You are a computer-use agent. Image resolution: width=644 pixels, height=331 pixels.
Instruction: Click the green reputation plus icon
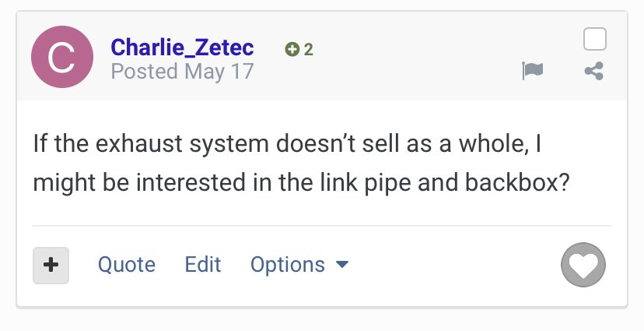292,49
